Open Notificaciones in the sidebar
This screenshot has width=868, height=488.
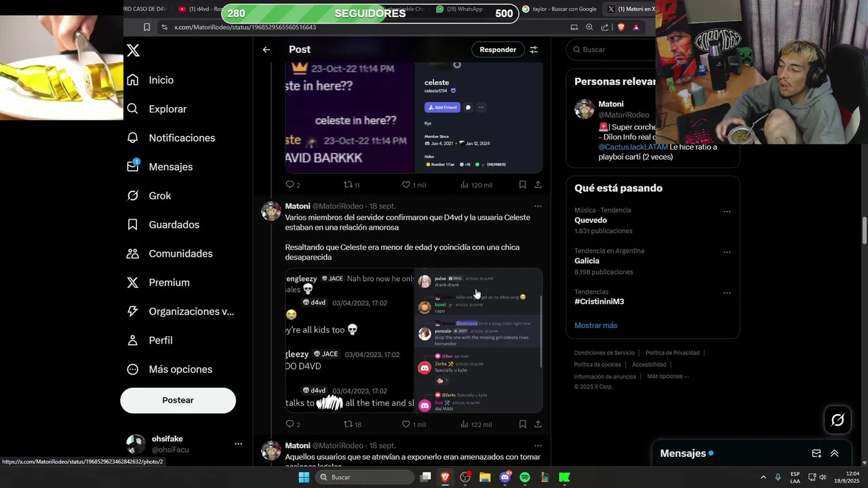tap(171, 138)
